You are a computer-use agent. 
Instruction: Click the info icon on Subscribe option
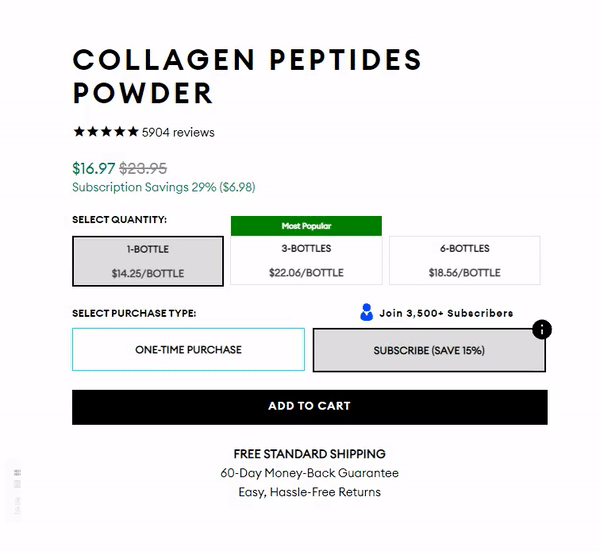(541, 329)
